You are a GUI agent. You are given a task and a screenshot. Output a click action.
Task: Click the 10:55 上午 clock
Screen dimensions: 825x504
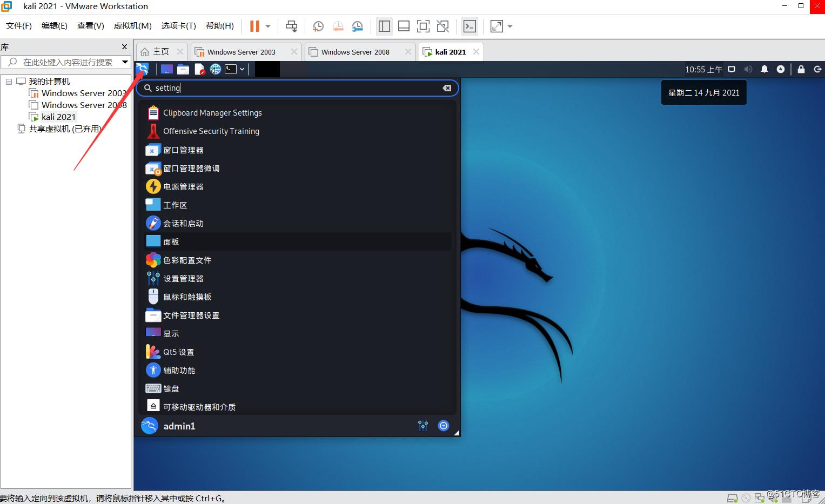coord(703,69)
